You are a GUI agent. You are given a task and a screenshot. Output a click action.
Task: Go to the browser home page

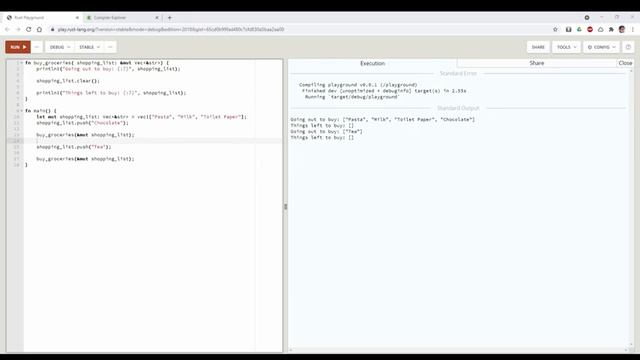tap(39, 29)
